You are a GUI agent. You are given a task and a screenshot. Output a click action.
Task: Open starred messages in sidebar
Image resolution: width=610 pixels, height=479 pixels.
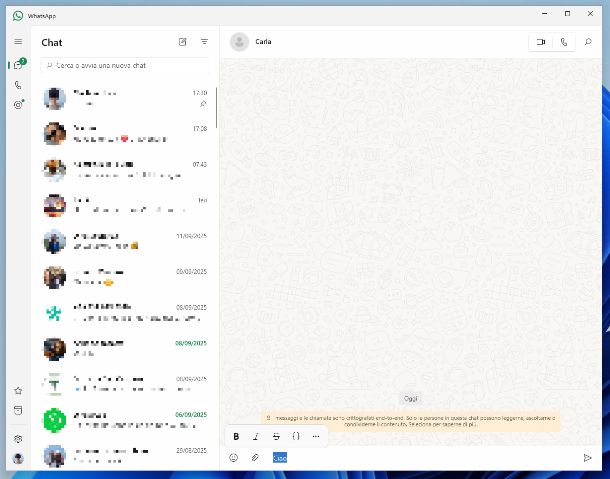pos(18,391)
